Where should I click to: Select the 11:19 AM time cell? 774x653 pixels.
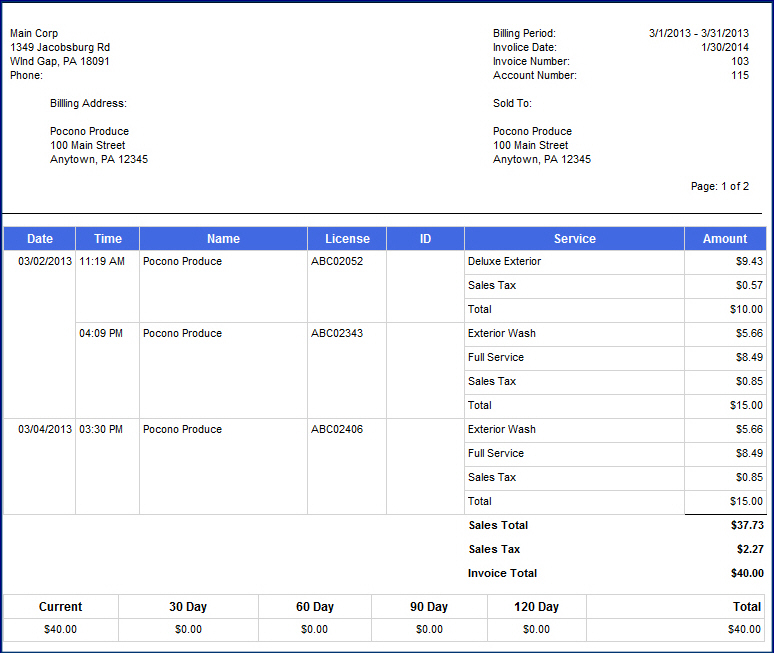click(102, 261)
